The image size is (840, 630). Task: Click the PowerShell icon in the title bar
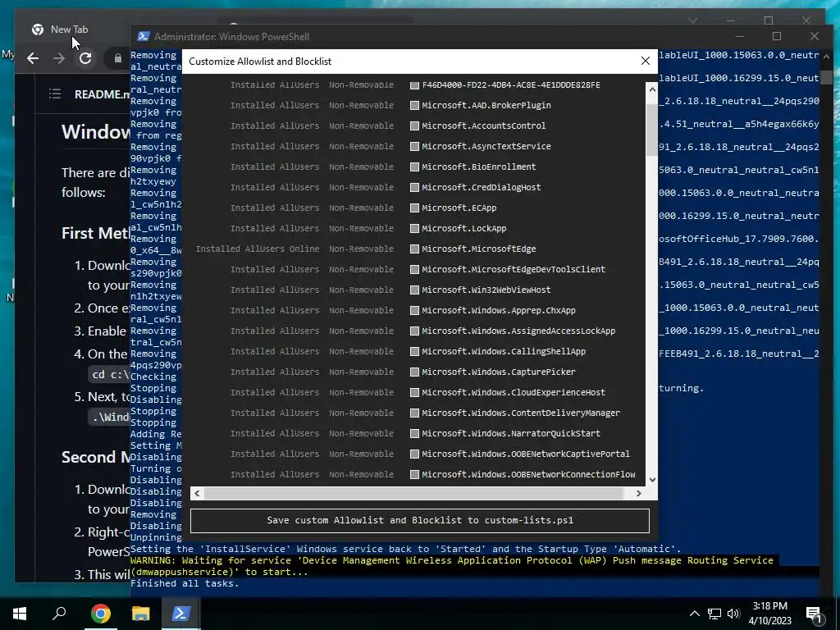point(143,36)
